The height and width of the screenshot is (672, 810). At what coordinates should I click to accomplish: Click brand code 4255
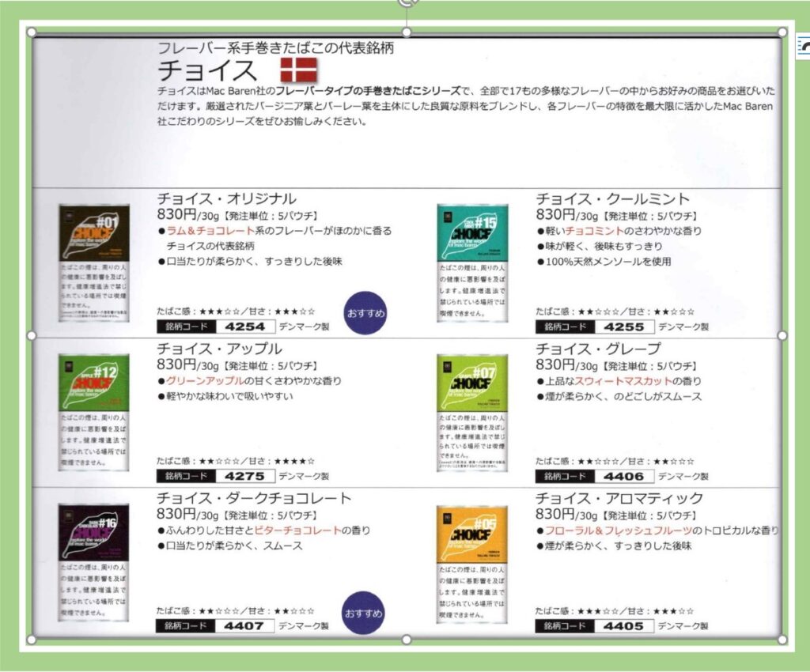point(624,327)
